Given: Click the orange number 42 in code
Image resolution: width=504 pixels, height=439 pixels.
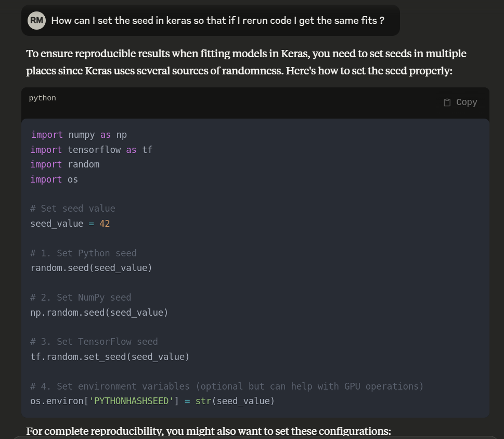Looking at the screenshot, I should [105, 224].
